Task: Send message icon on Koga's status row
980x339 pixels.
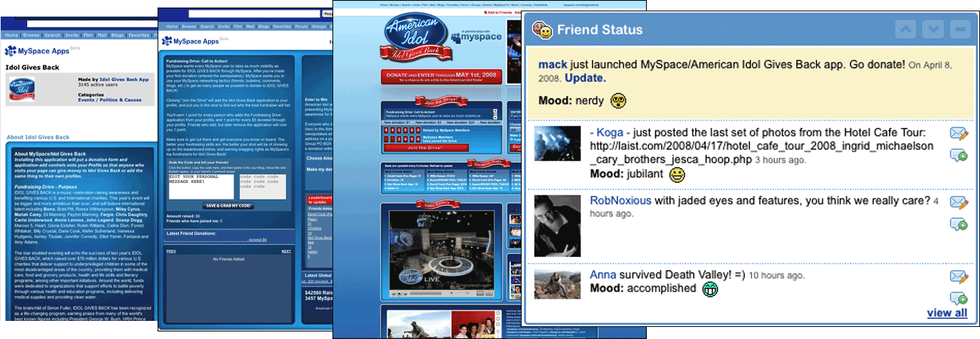Action: 959,134
